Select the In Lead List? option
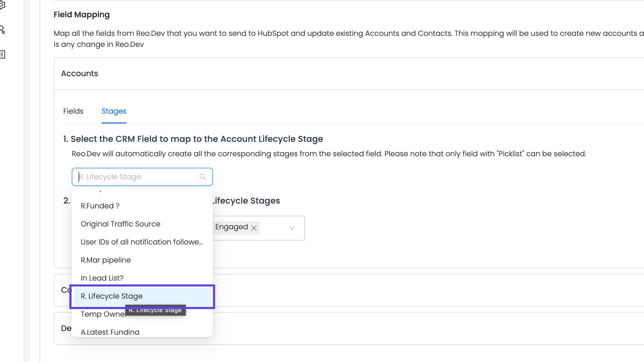Screen dimensions: 644x362 [x=102, y=278]
